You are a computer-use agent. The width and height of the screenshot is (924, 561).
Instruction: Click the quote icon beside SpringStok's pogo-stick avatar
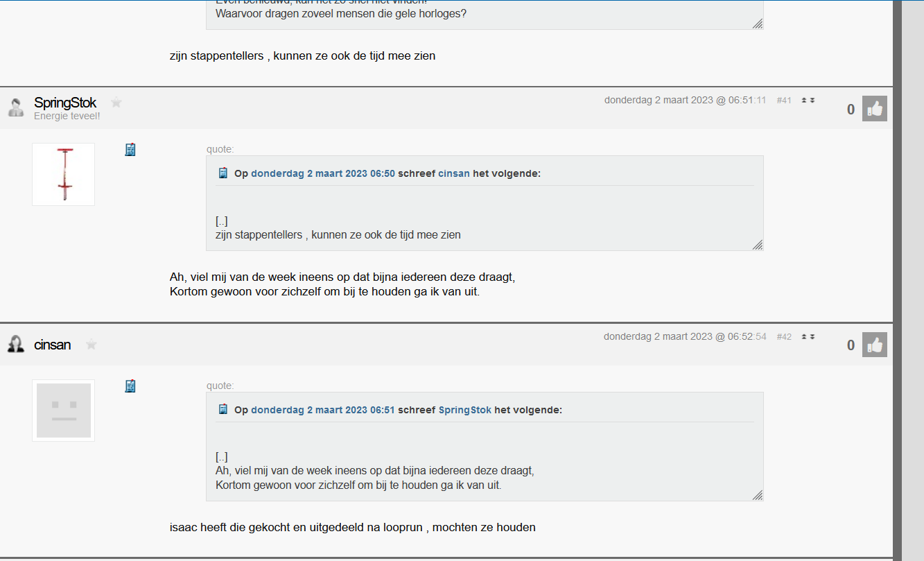click(130, 150)
